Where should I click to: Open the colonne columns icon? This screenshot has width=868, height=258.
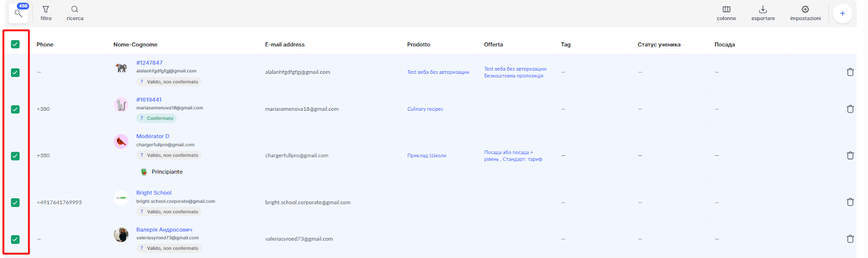point(726,10)
